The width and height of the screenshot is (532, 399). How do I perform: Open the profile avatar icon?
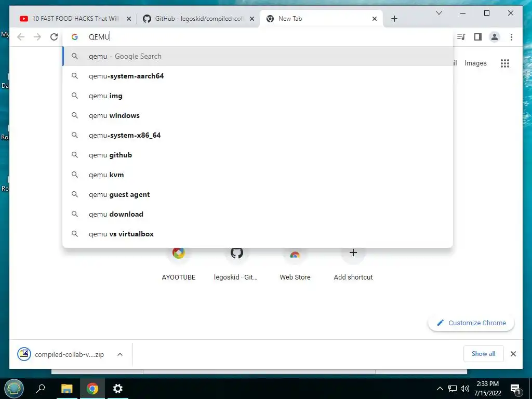tap(495, 37)
